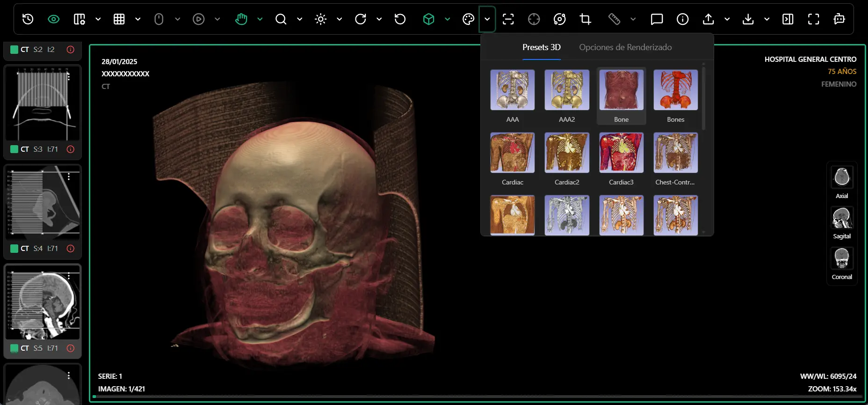Click the image progress slider at bottom

[x=477, y=397]
